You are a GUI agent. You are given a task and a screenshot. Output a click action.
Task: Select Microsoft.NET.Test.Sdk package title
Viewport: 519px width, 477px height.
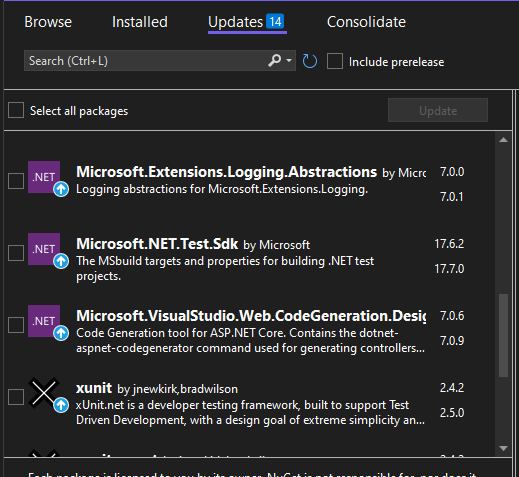tap(157, 244)
